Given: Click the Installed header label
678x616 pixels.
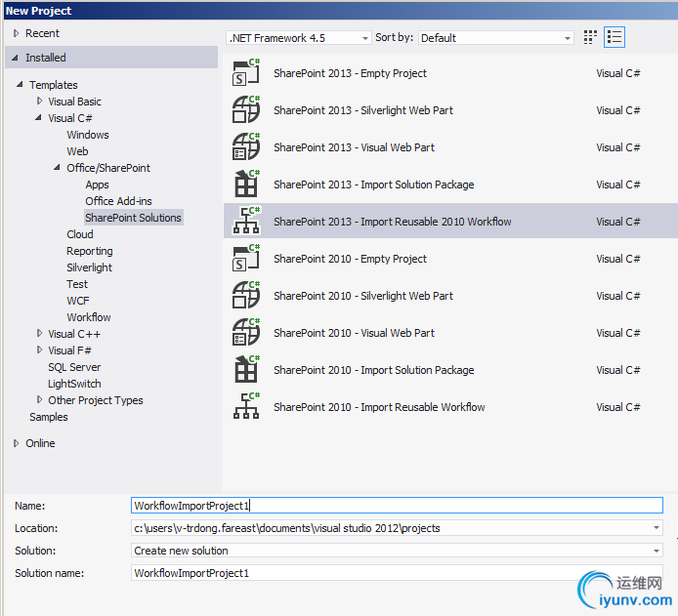Looking at the screenshot, I should click(x=45, y=58).
